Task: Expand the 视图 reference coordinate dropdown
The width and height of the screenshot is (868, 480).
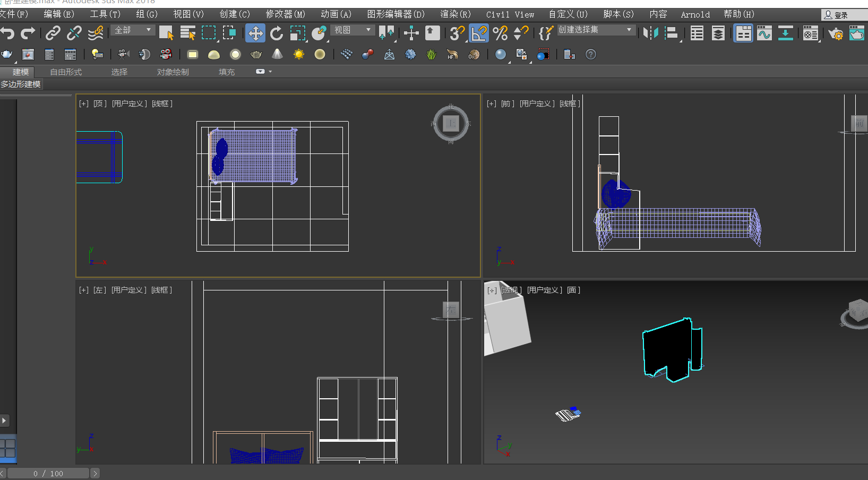Action: coord(353,30)
